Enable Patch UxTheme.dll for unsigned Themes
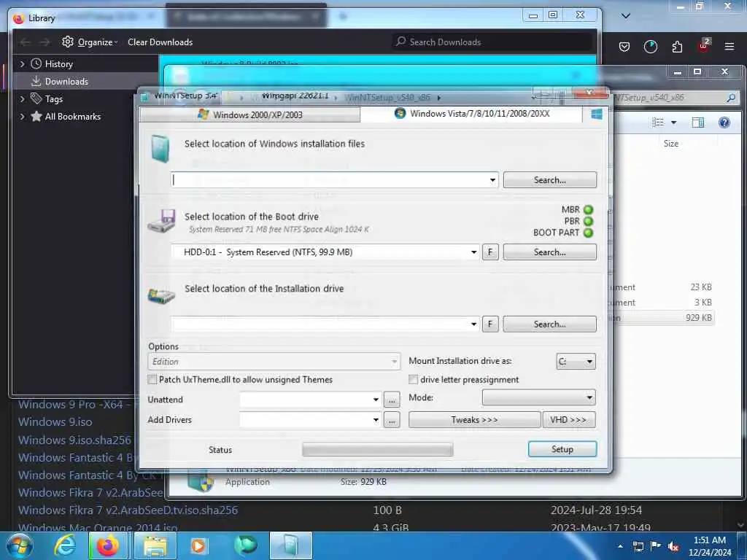The width and height of the screenshot is (747, 560). (152, 379)
